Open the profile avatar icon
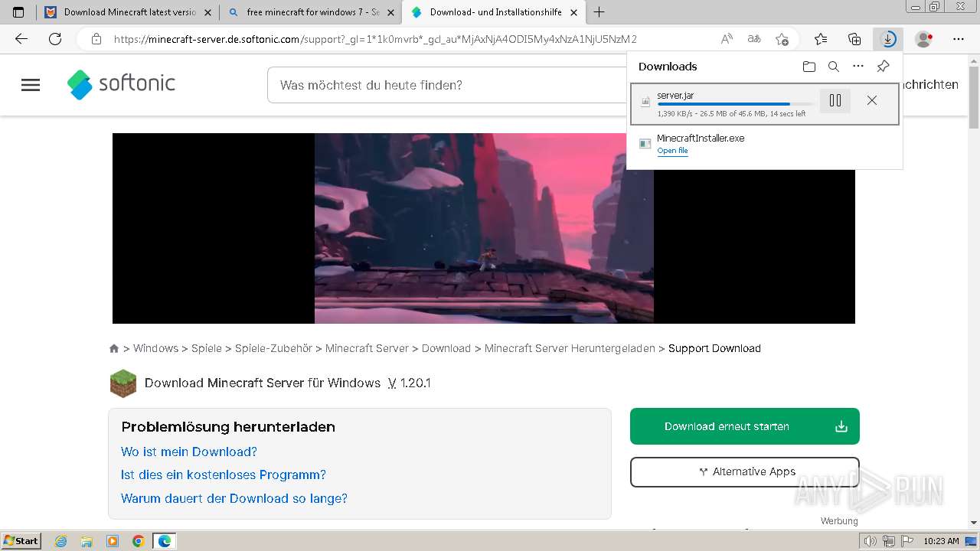Viewport: 980px width, 551px height. point(924,39)
